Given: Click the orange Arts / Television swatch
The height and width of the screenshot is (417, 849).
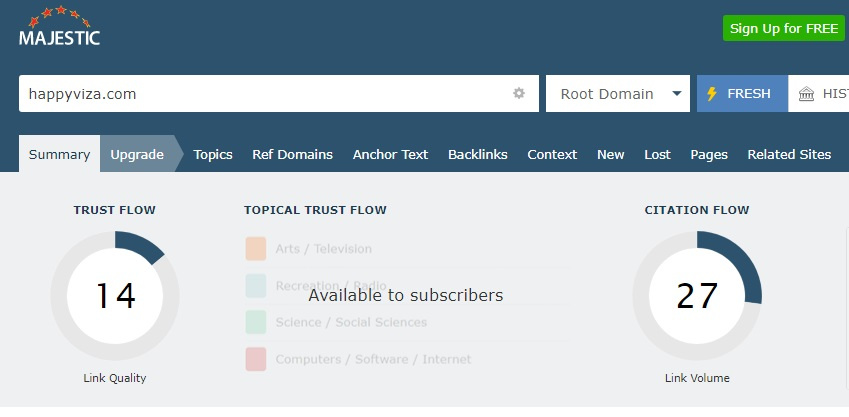Looking at the screenshot, I should pyautogui.click(x=256, y=249).
